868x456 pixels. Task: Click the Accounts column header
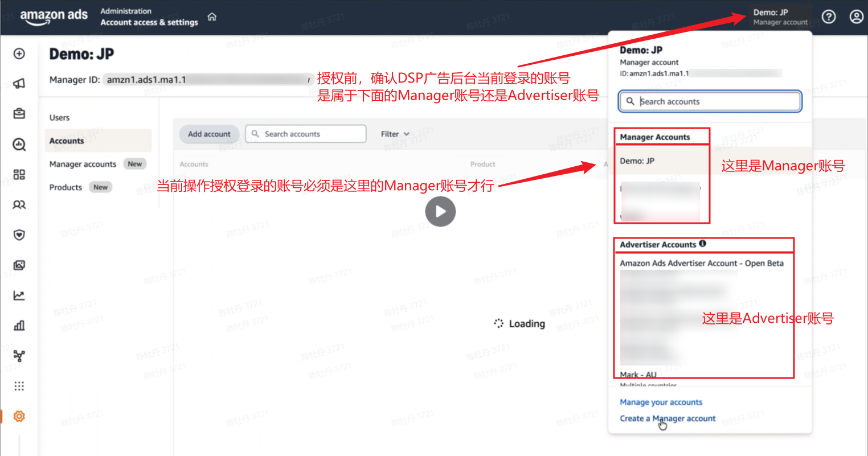194,164
